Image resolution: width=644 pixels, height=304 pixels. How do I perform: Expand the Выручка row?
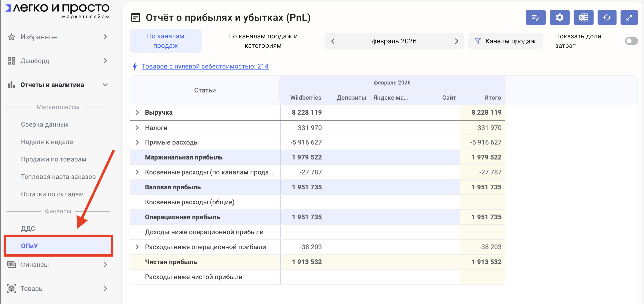[137, 112]
